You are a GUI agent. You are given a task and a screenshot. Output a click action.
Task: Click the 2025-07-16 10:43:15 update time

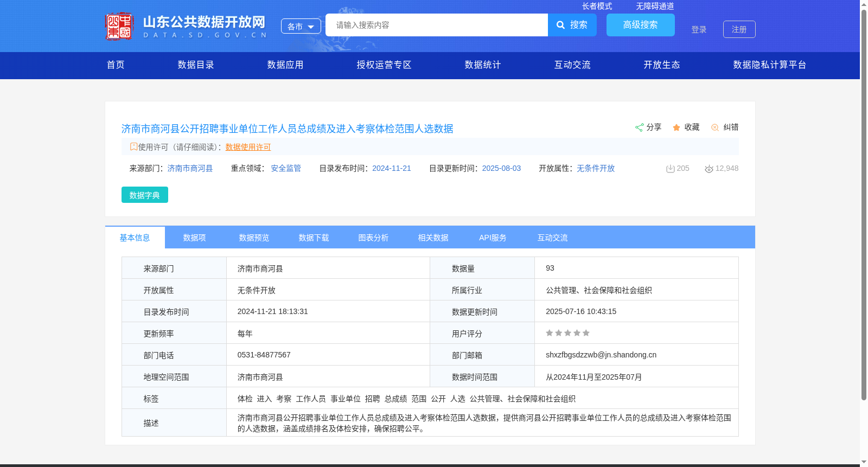[x=581, y=311]
